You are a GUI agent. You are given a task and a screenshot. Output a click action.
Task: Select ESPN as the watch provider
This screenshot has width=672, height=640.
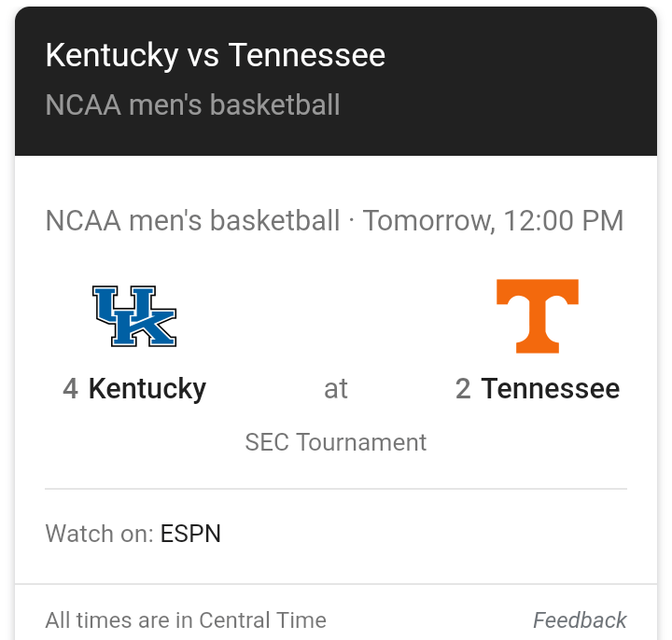click(x=190, y=534)
